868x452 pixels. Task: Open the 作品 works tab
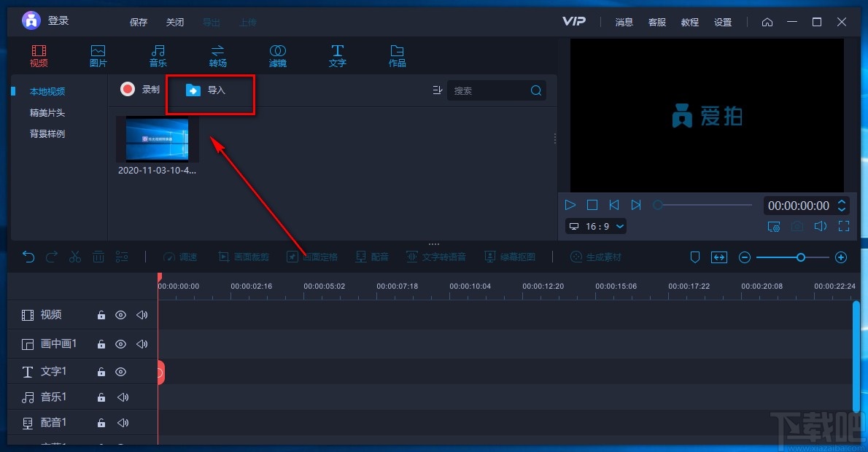[397, 56]
